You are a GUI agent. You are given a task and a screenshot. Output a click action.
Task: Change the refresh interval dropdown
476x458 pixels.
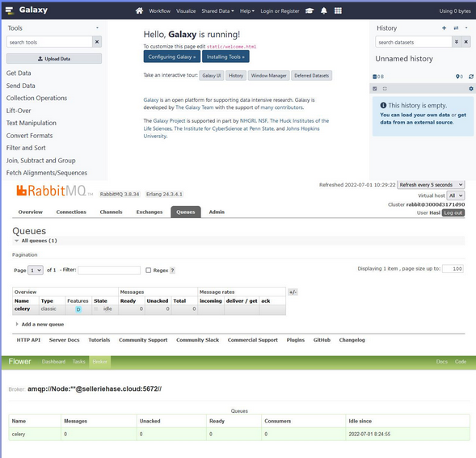[431, 184]
